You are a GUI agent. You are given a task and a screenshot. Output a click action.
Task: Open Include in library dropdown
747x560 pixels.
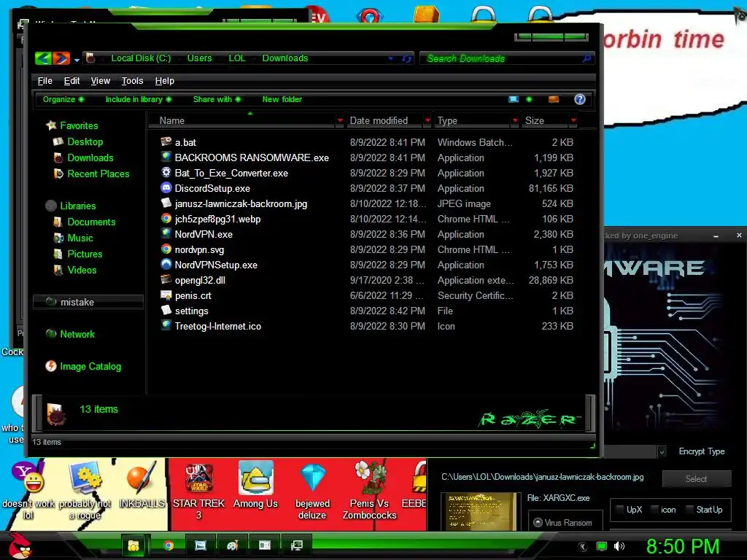[x=138, y=99]
